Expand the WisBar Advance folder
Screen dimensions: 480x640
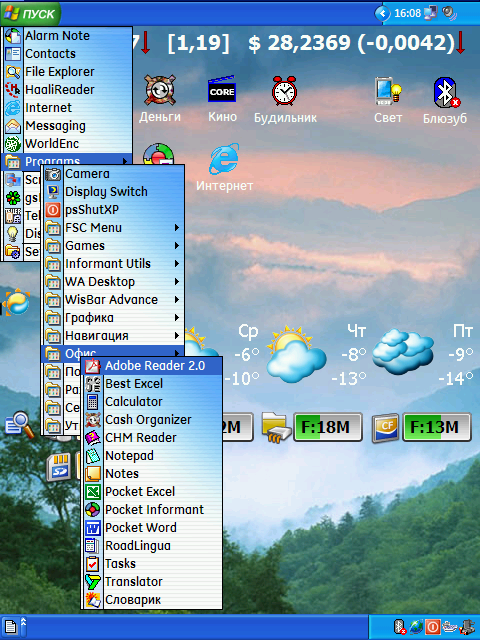(x=113, y=300)
